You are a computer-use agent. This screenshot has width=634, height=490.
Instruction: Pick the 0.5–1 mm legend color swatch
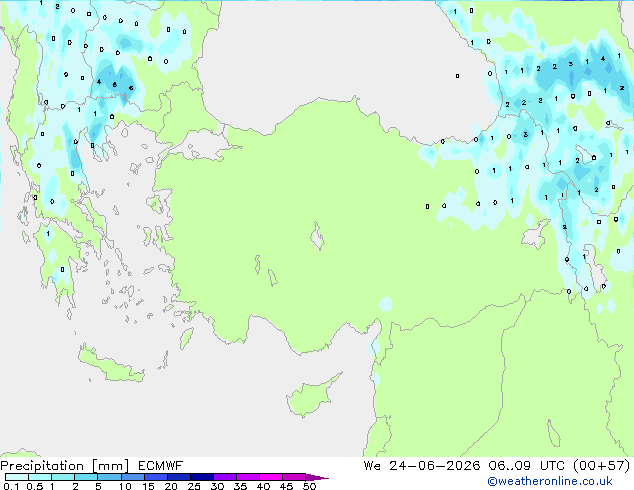click(40, 477)
